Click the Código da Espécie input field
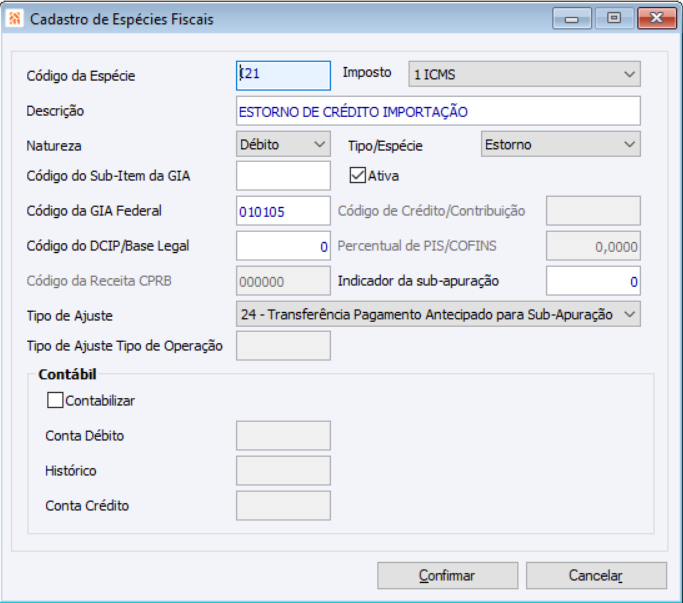 coord(283,75)
